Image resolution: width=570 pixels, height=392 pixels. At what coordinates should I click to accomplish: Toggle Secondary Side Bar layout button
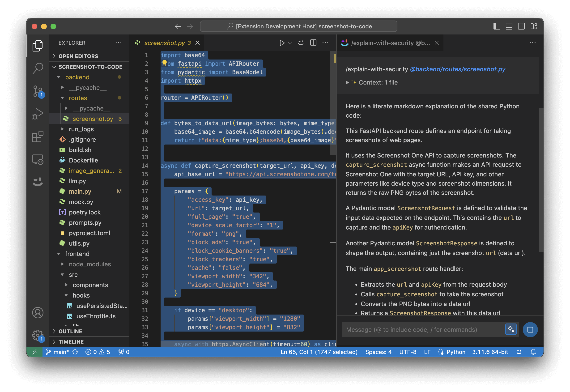(521, 26)
